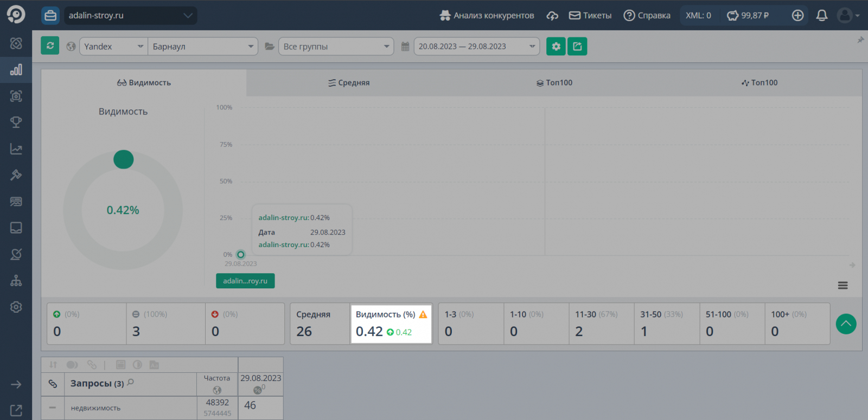Image resolution: width=868 pixels, height=420 pixels.
Task: Click the briefcase projects icon
Action: 50,15
